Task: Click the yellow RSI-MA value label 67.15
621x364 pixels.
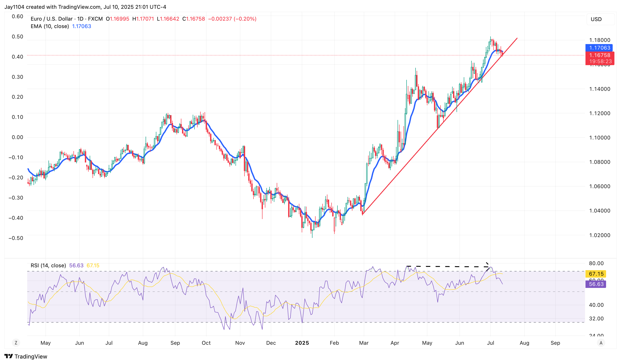Action: (x=596, y=274)
